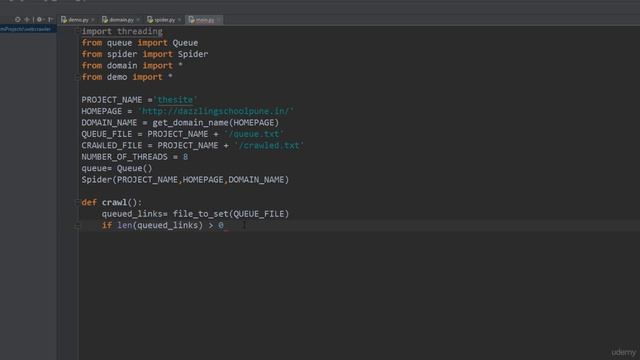Click 'threading' in the first import line
The height and width of the screenshot is (360, 640).
pyautogui.click(x=140, y=31)
